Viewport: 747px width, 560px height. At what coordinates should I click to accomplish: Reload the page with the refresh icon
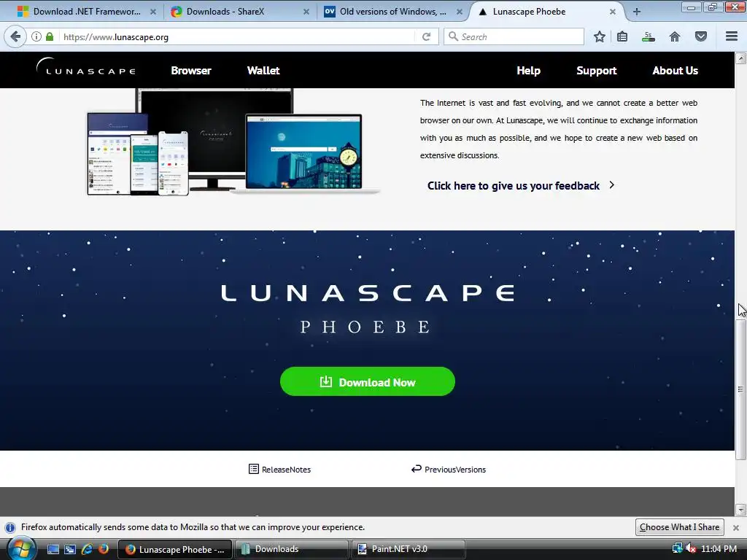pos(426,36)
